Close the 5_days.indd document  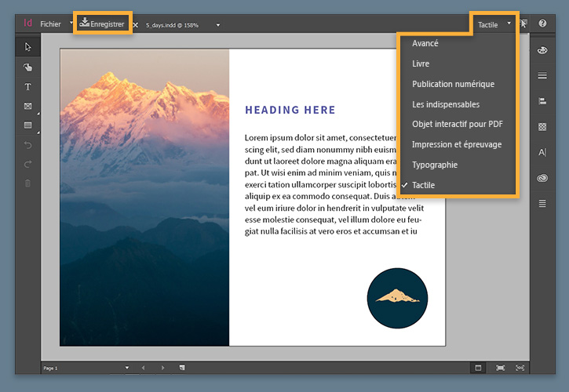click(x=135, y=25)
